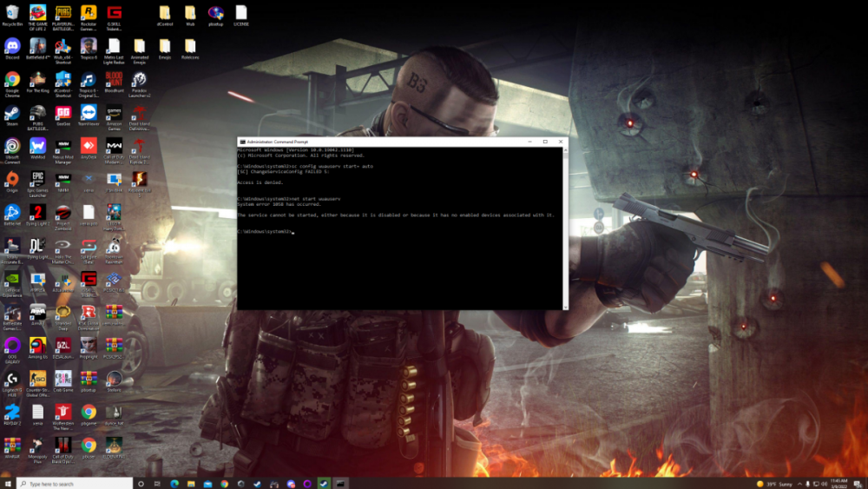The image size is (868, 489).
Task: Launch the Among Us desktop shortcut
Action: coord(37,345)
